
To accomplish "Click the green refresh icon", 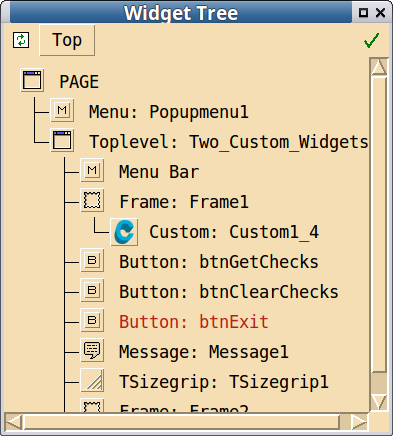I will pos(21,40).
